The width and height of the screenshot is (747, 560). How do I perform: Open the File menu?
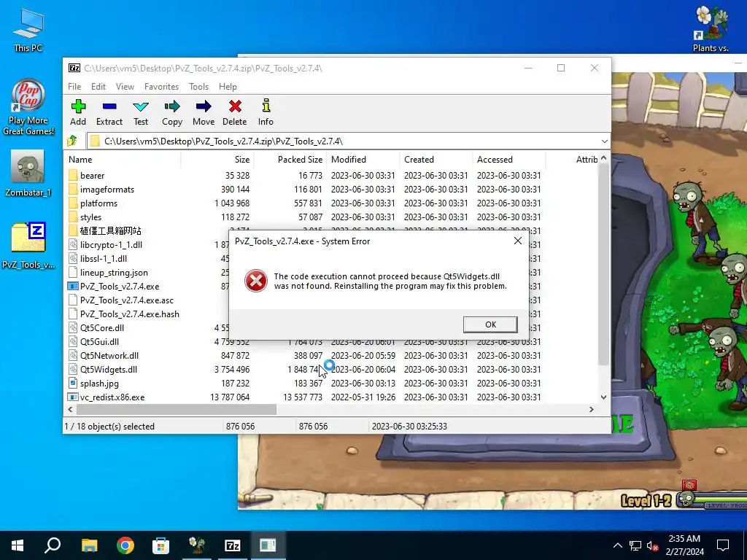(74, 87)
